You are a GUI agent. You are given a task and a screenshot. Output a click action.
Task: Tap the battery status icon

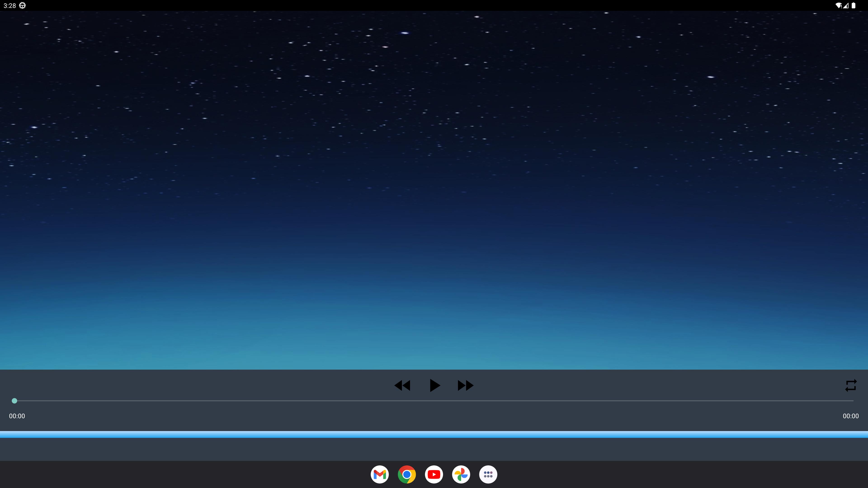click(854, 5)
